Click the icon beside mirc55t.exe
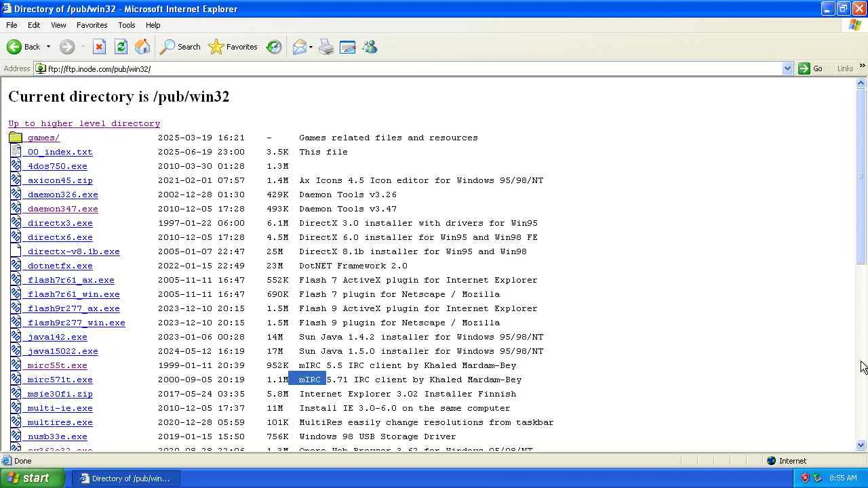Viewport: 868px width, 488px height. pos(16,365)
